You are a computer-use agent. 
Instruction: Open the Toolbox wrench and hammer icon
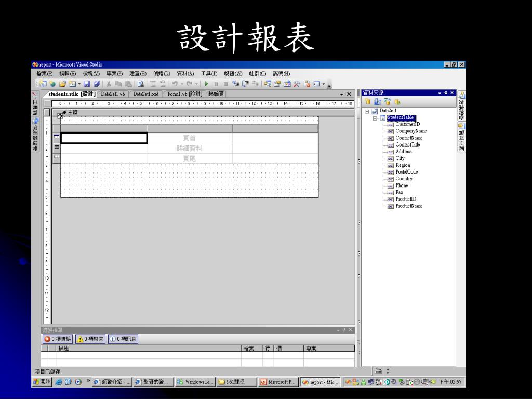pyautogui.click(x=297, y=84)
